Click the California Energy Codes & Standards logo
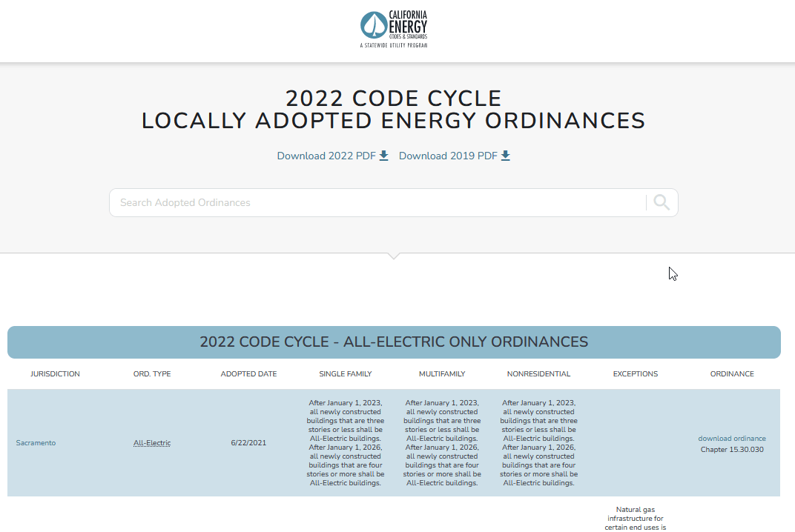The image size is (795, 532). [x=393, y=28]
